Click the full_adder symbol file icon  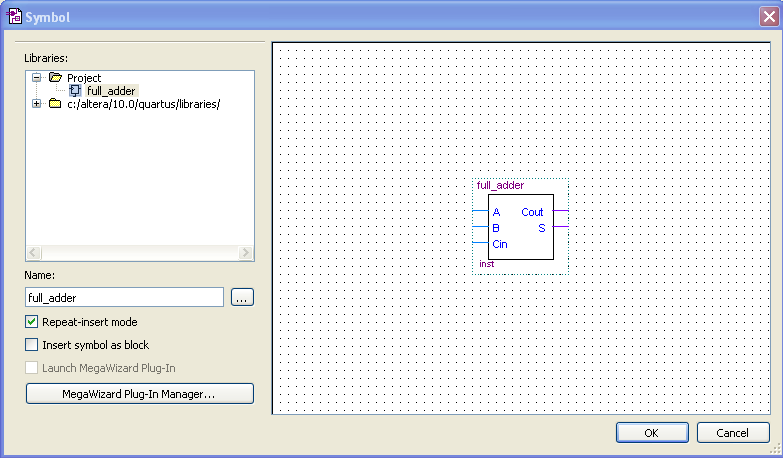click(x=75, y=90)
